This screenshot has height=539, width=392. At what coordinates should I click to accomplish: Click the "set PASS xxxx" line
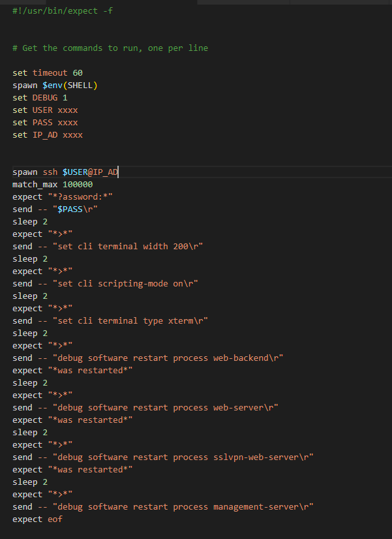45,123
